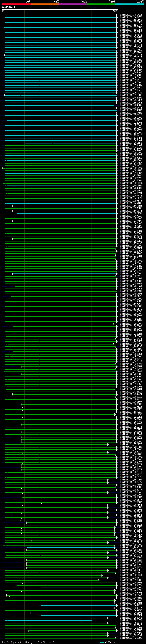This screenshot has width=146, height=644.
Task: Select label UniRef100_Q962Y8
Action: click(x=131, y=271)
